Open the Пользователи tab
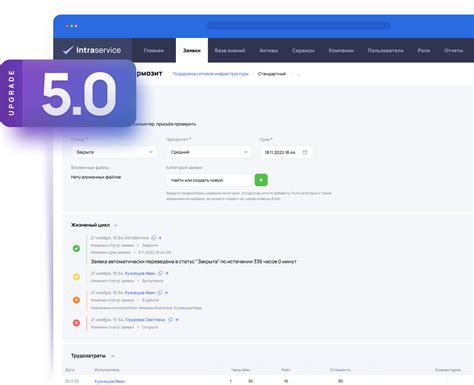Viewport: 474px width, 385px height. pos(385,51)
